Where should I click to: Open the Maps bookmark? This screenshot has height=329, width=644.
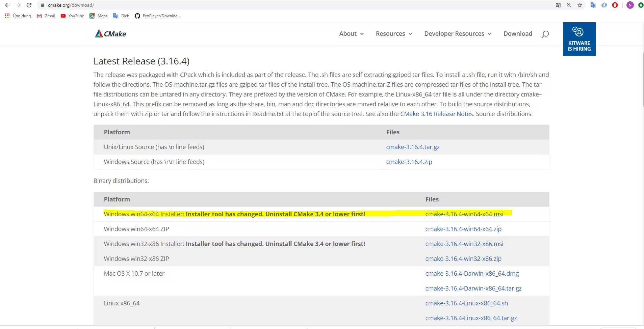[98, 16]
